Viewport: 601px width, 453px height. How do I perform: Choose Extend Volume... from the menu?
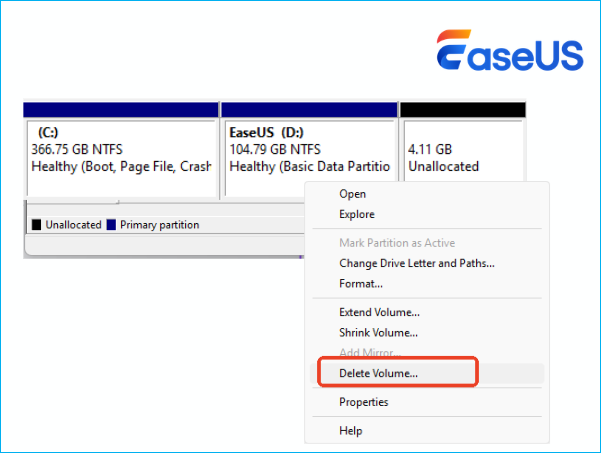[427, 312]
